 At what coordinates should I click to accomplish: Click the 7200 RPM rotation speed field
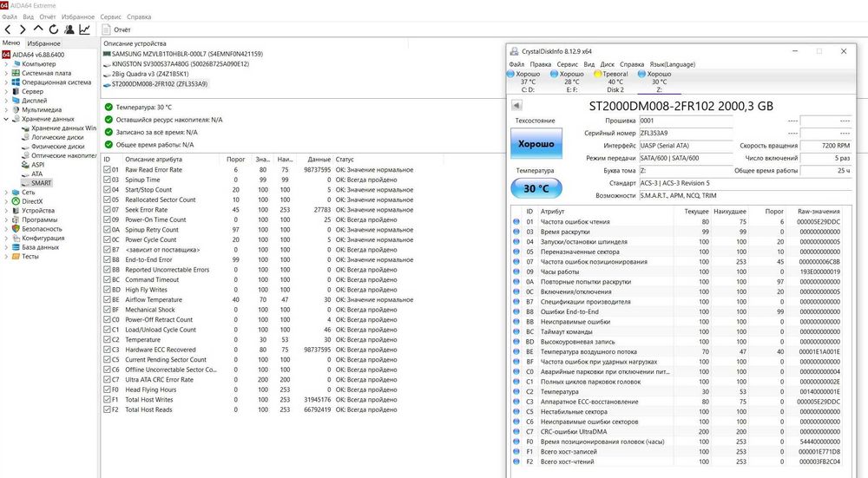826,146
